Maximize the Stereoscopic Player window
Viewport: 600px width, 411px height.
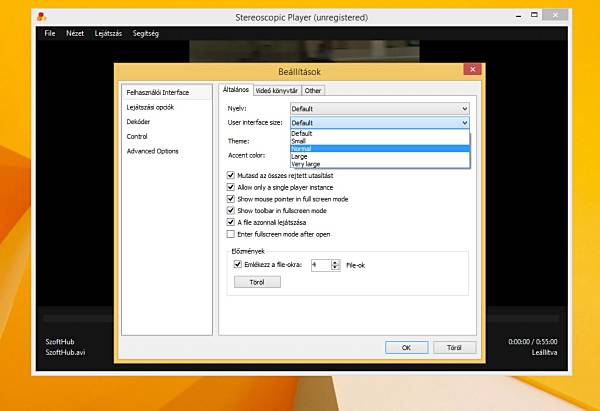pos(534,15)
